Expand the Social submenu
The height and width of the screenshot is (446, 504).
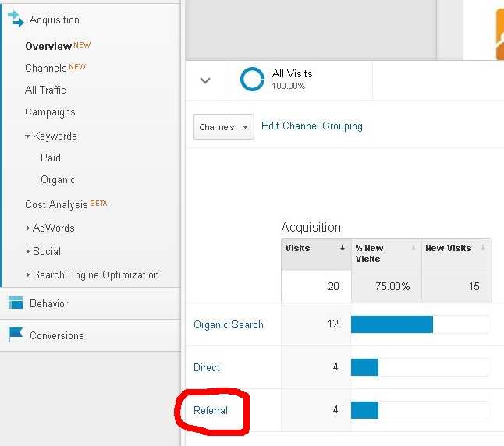coord(27,251)
